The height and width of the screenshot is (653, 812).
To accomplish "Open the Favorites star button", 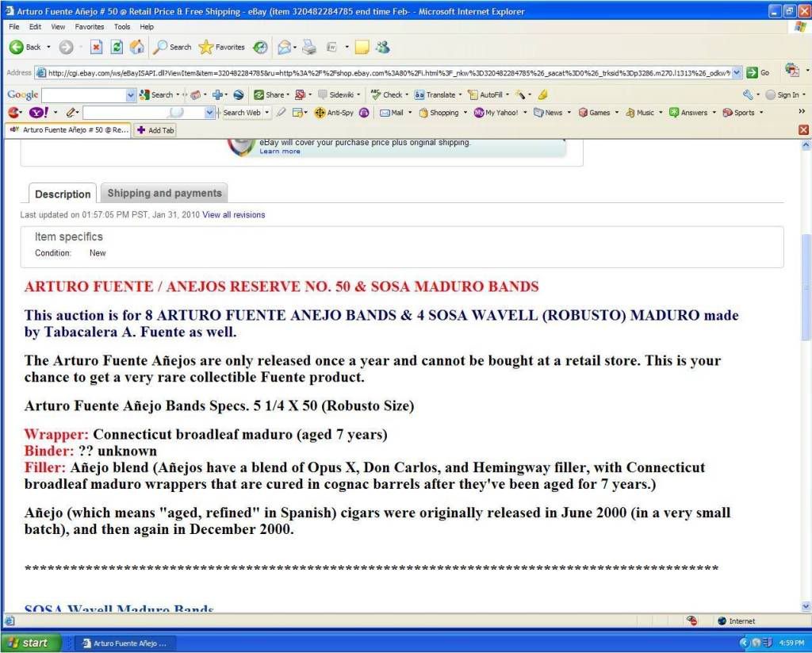I will click(222, 47).
